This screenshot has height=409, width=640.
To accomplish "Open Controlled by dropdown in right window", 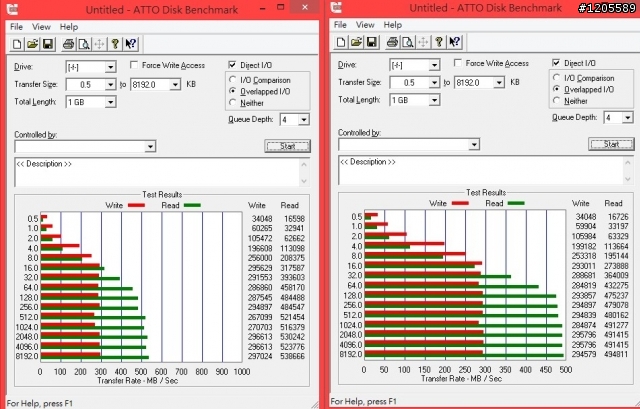I will coord(474,144).
